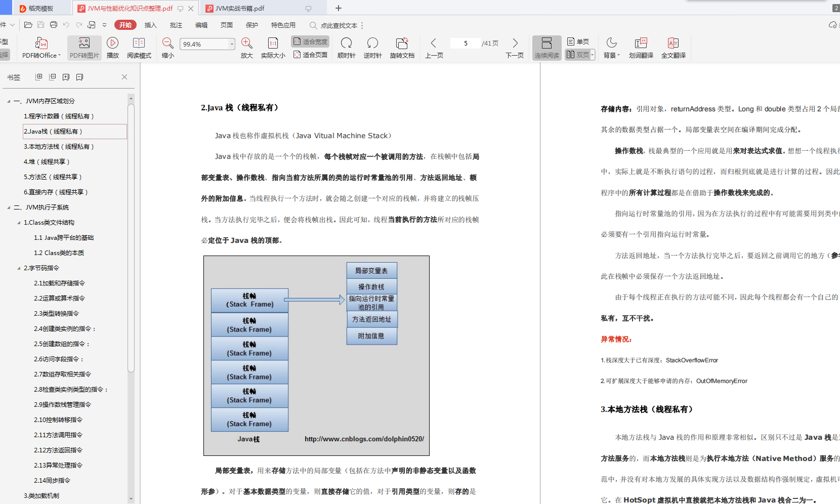Open the 保护 ribbon tab
The height and width of the screenshot is (504, 840).
252,25
